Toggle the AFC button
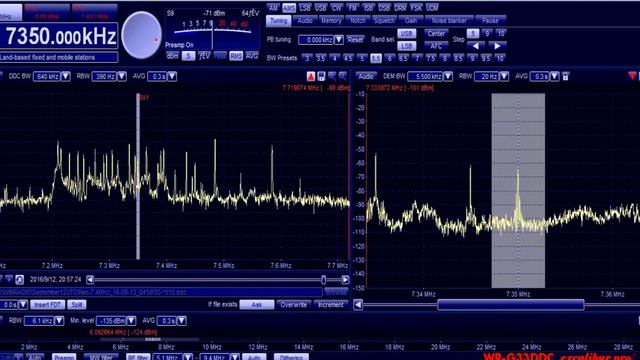 (x=436, y=46)
